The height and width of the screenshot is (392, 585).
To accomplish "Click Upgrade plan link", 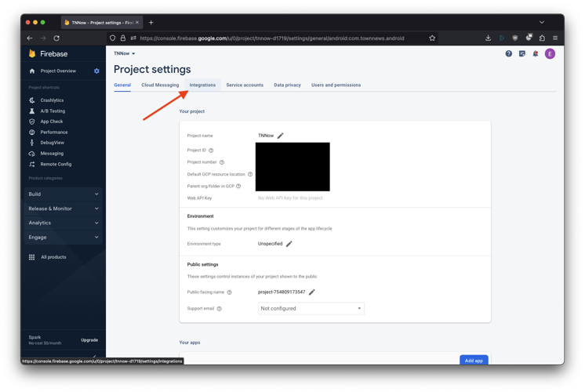I will click(89, 340).
